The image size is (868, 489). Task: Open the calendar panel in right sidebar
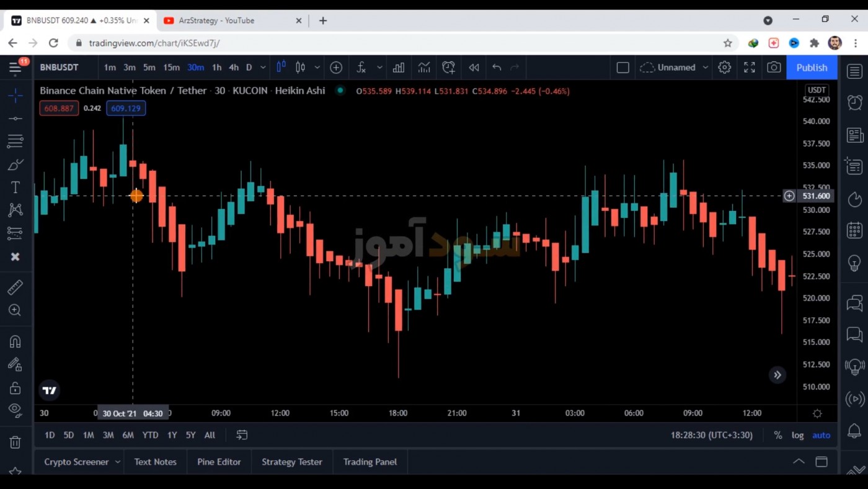855,230
